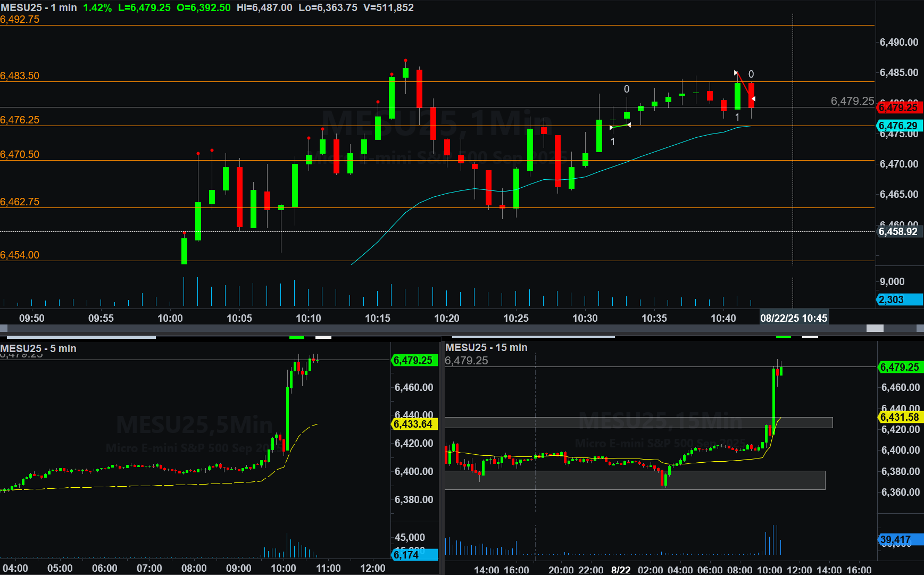
Task: Click the MESU25 - 1 min chart title
Action: tap(39, 7)
